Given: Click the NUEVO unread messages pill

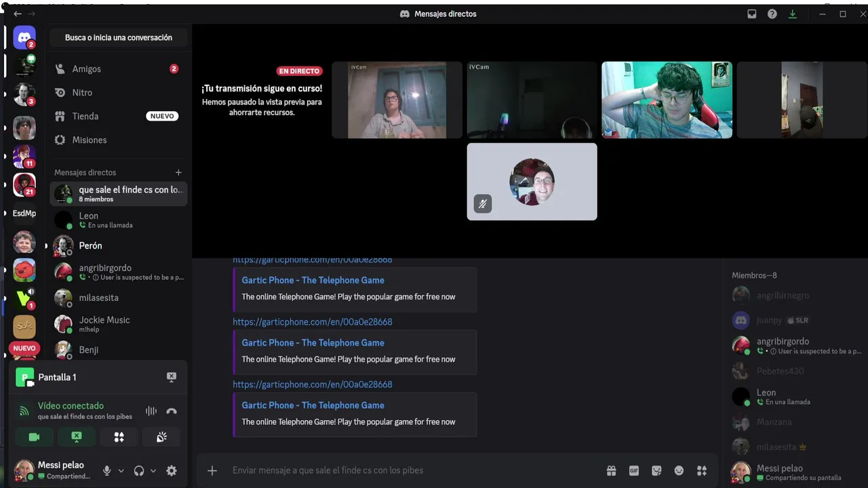Looking at the screenshot, I should coord(24,348).
